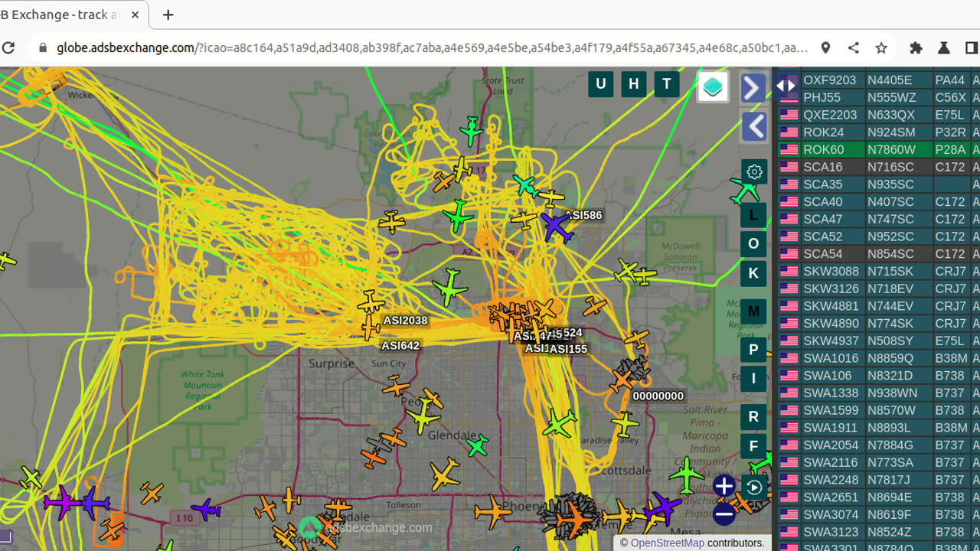Open the OpenStreetMap attribution link
Screen dimensions: 980x551
(x=667, y=543)
